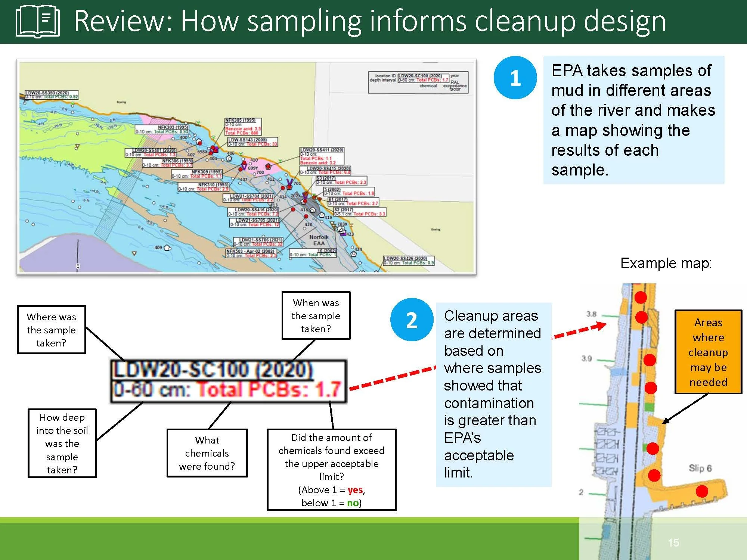Image resolution: width=747 pixels, height=560 pixels.
Task: Click the open book icon in header
Action: [38, 22]
